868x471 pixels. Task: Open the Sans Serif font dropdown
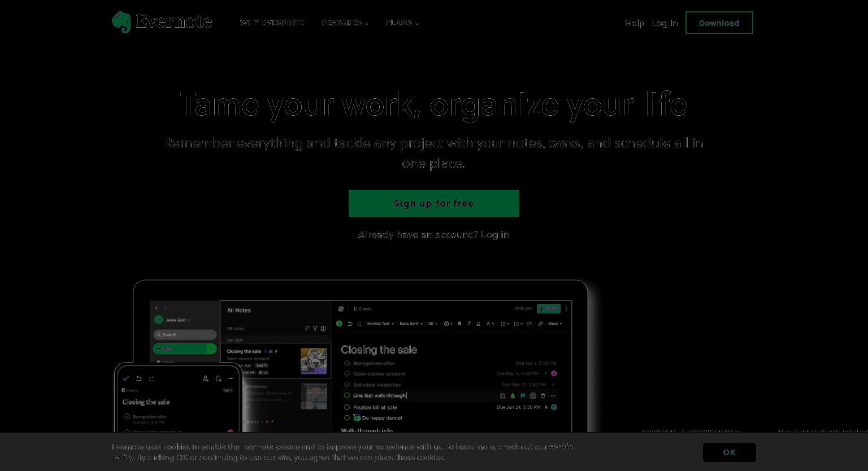(x=411, y=324)
